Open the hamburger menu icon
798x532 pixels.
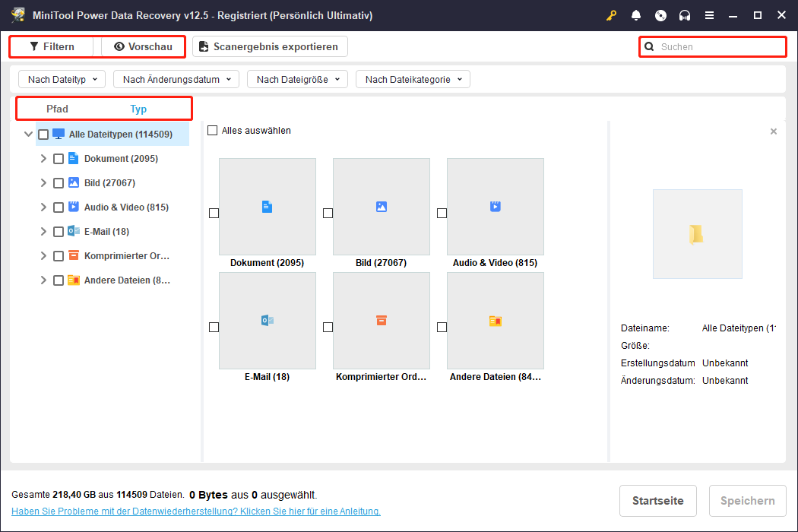coord(709,15)
